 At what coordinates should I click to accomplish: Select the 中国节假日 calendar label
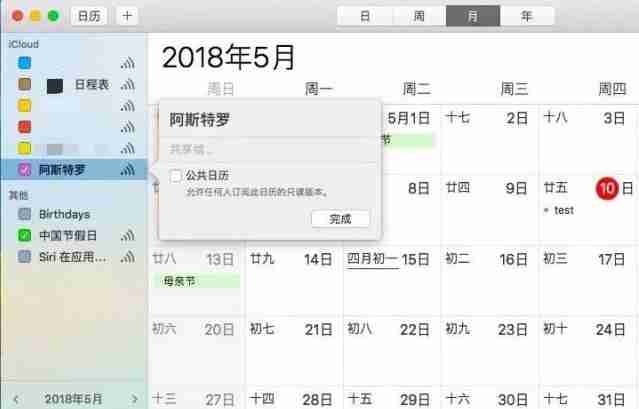click(x=68, y=235)
